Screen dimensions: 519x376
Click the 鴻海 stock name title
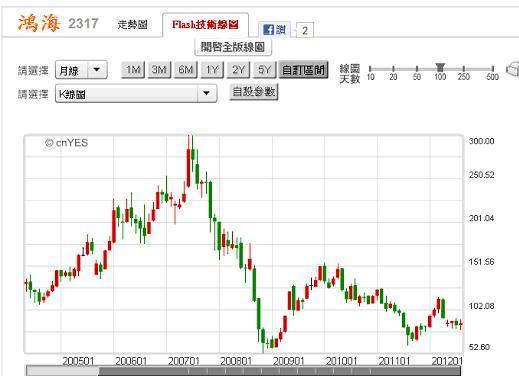tap(39, 23)
